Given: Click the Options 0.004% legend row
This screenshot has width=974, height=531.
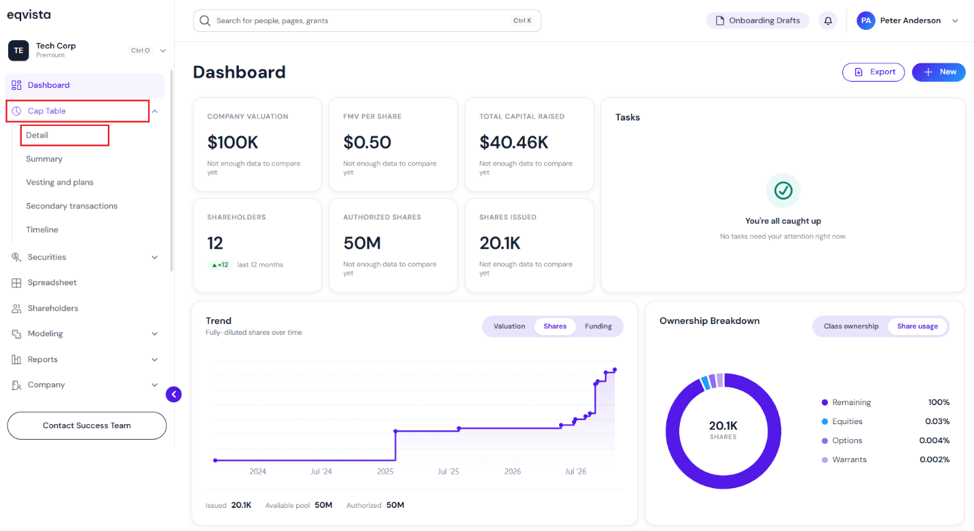Looking at the screenshot, I should [885, 441].
